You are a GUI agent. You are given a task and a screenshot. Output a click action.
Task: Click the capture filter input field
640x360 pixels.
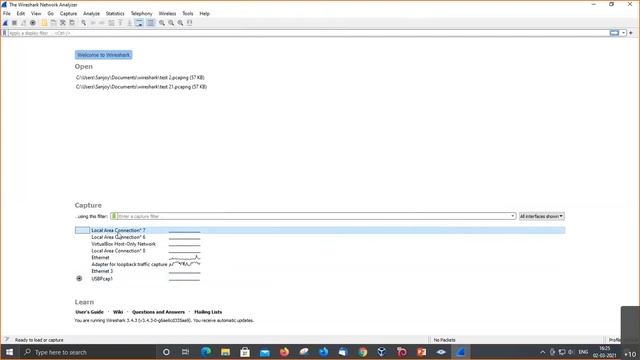pos(313,216)
